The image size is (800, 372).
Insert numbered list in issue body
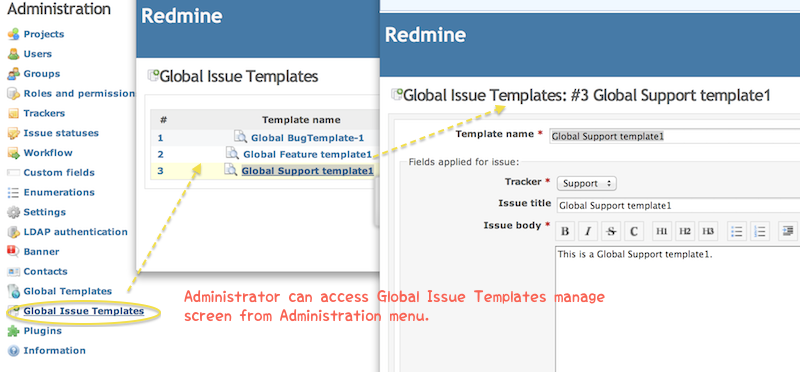(759, 231)
